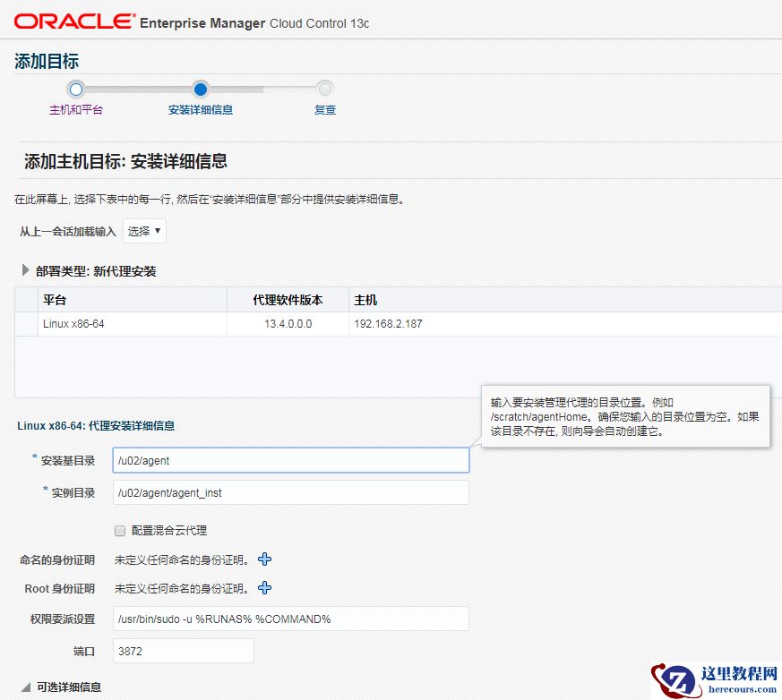Collapse the 可选详细信息 section

26,687
